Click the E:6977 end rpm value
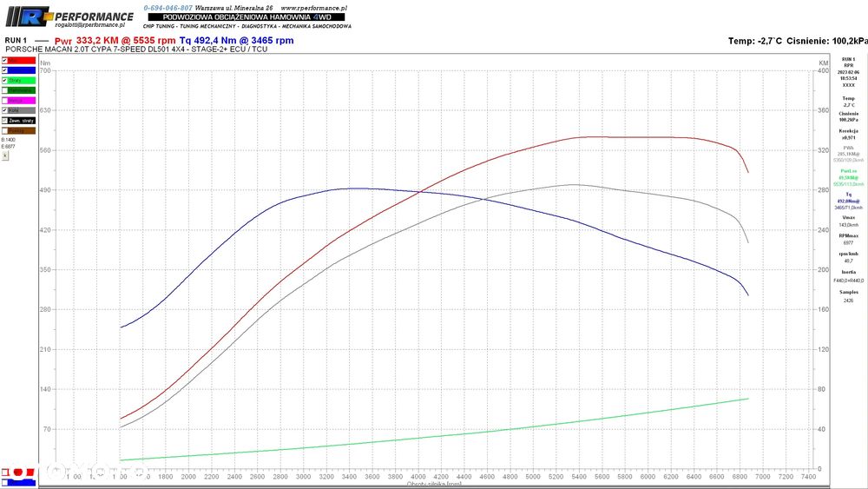 [9, 147]
